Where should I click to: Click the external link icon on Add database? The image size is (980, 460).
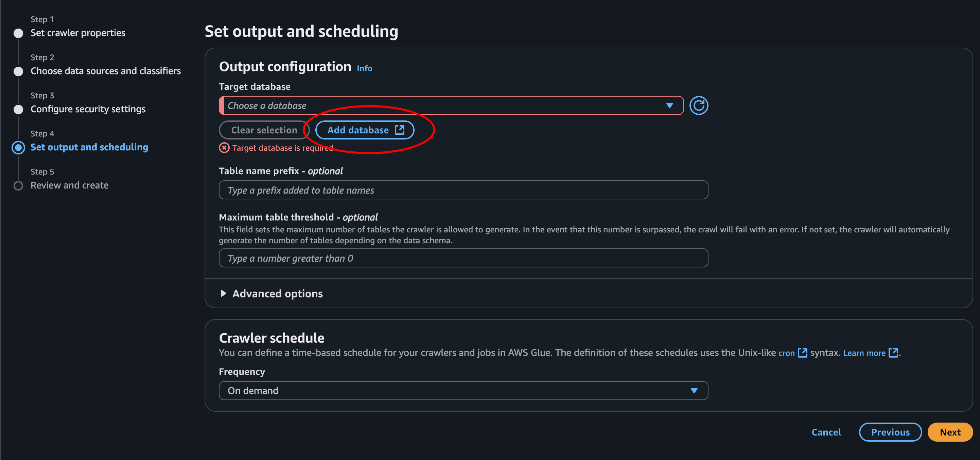pos(400,130)
